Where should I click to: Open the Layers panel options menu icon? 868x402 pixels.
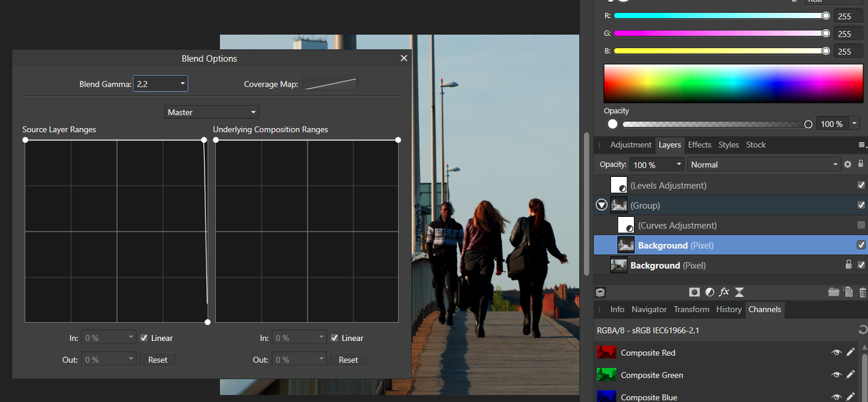click(x=863, y=145)
